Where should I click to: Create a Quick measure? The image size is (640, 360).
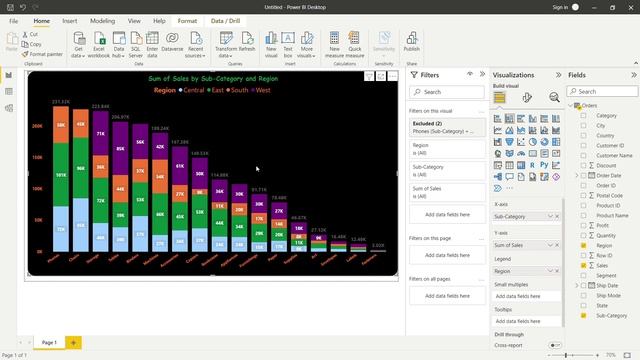(355, 45)
